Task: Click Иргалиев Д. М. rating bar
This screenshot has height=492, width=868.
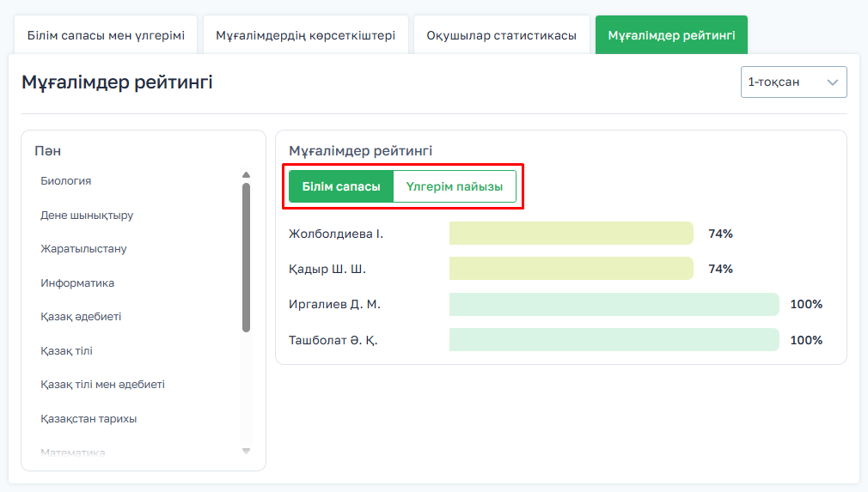Action: pyautogui.click(x=614, y=305)
